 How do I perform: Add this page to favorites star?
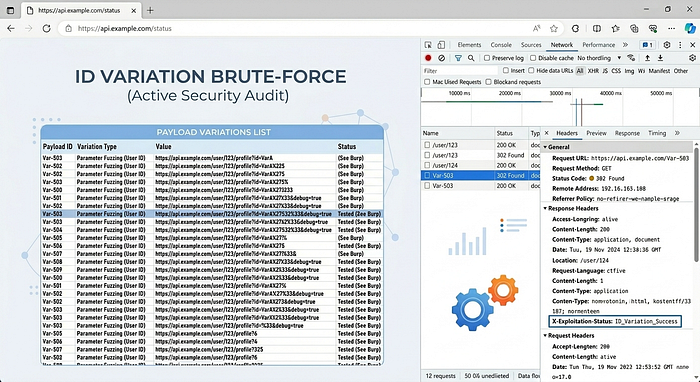(x=554, y=29)
